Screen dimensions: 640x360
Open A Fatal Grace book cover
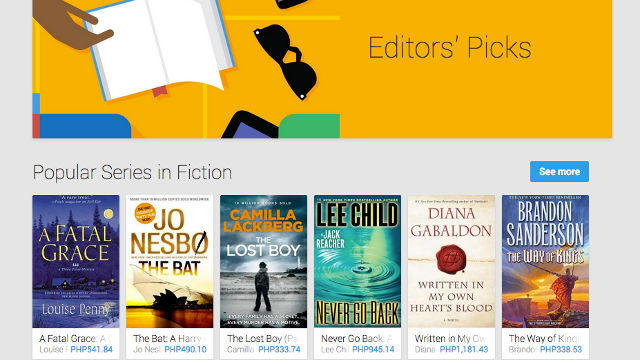(x=76, y=261)
